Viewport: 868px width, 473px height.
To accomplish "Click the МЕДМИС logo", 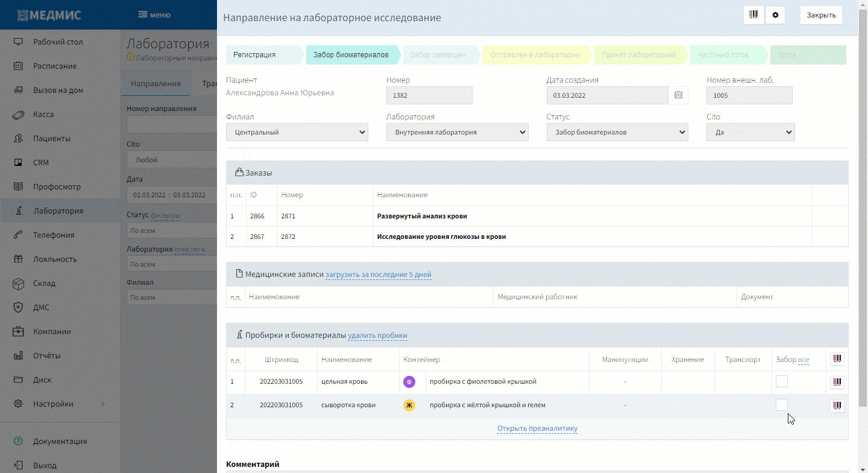I will pos(49,15).
